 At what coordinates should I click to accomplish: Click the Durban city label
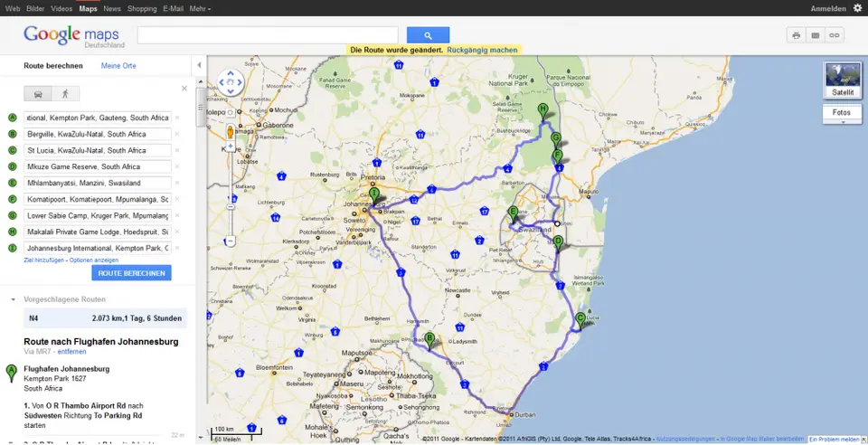[524, 414]
